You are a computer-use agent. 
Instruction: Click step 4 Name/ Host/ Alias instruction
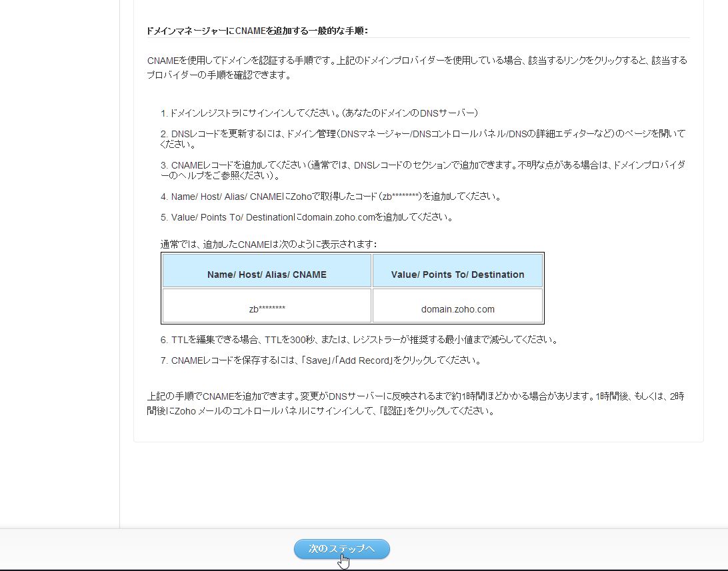point(331,196)
